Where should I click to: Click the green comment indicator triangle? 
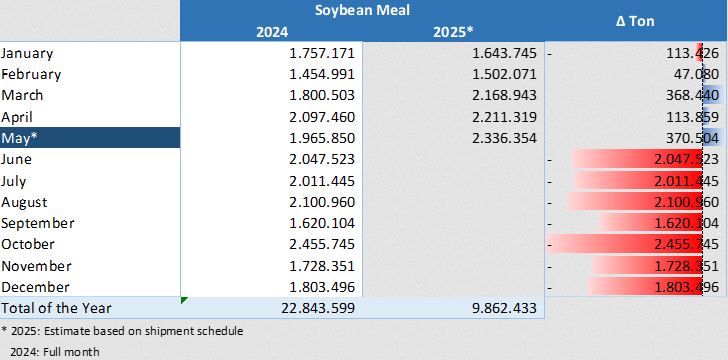(x=183, y=301)
